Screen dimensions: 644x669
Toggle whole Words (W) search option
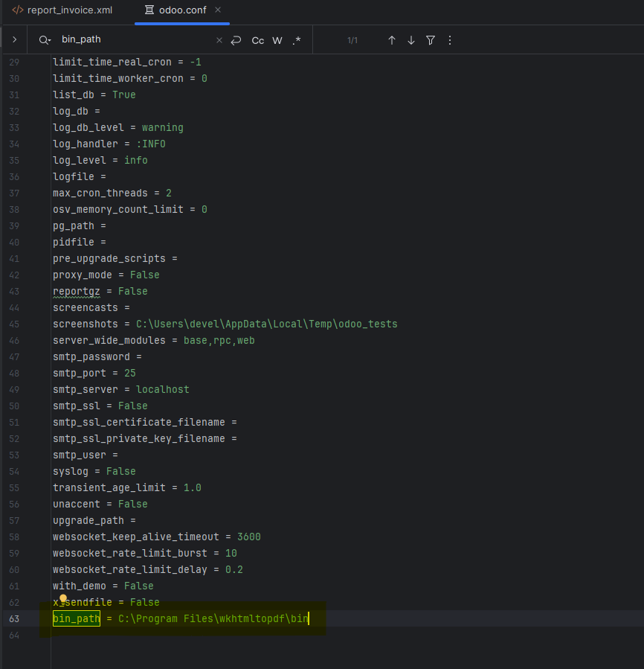pos(277,40)
